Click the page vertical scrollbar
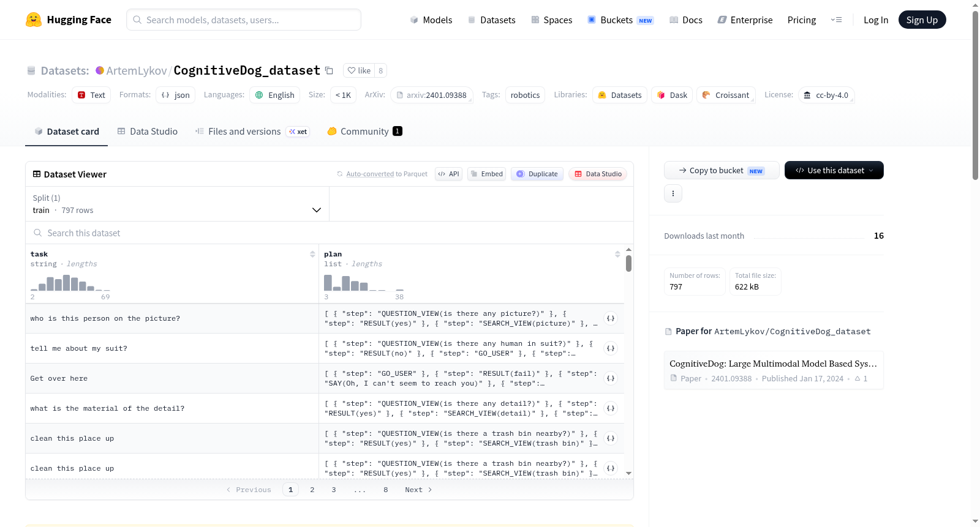 975,95
